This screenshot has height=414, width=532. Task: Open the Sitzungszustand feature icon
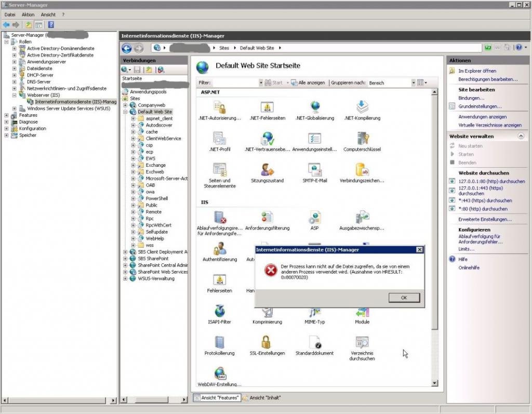coord(267,170)
